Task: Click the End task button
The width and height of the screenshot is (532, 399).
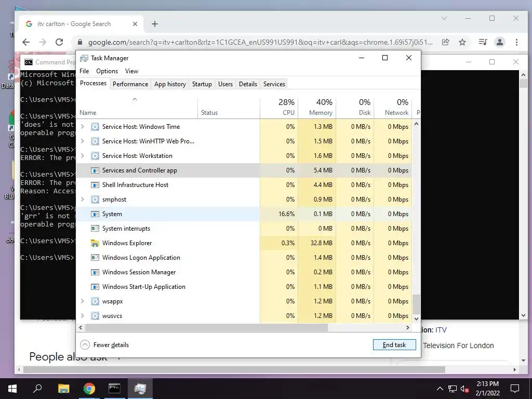Action: click(x=394, y=345)
